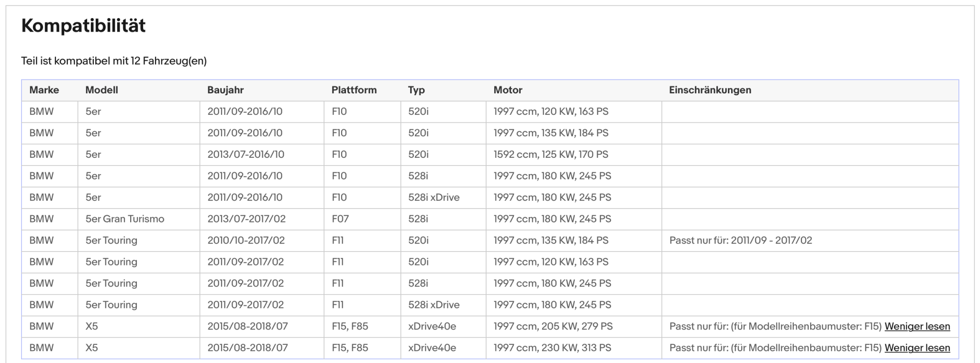
Task: Click "X5" in the 230 KW row
Action: pyautogui.click(x=91, y=348)
